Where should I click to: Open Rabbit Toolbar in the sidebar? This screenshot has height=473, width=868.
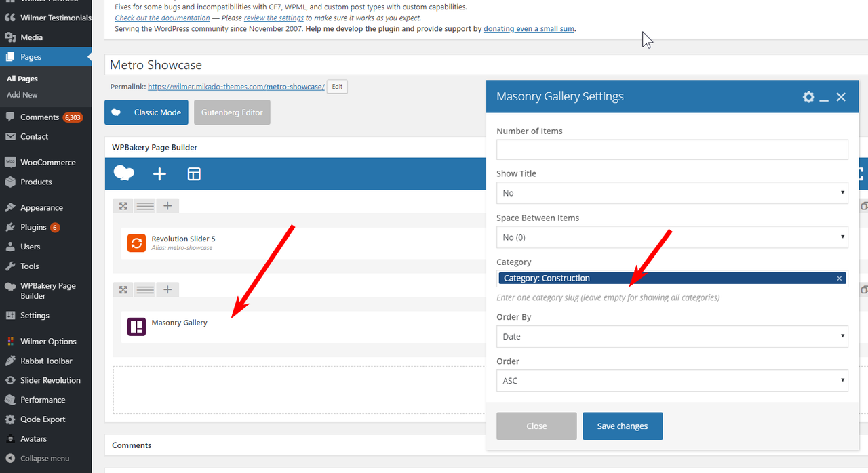(x=45, y=361)
